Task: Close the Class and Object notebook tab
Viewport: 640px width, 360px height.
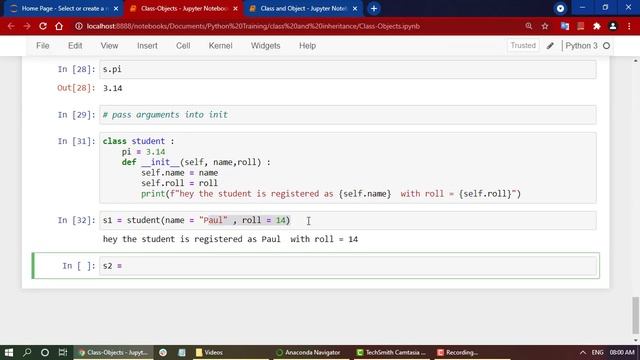Action: (x=355, y=8)
